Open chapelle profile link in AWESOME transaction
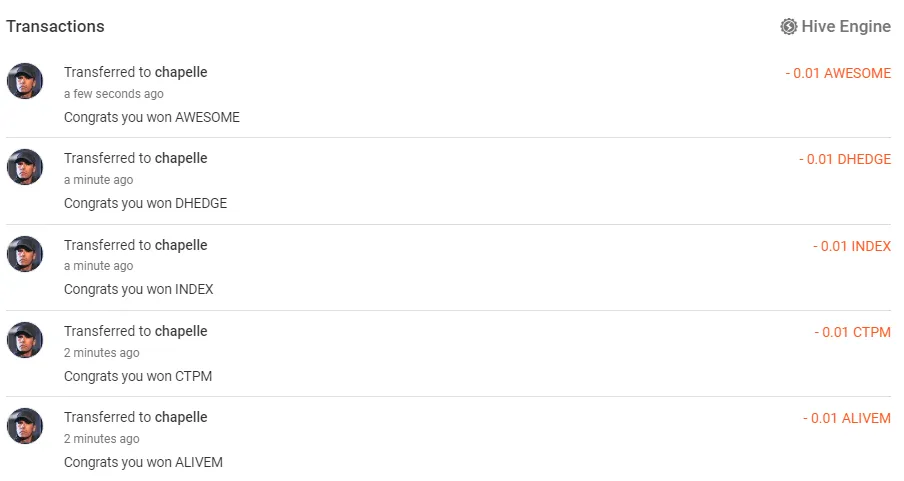Image resolution: width=904 pixels, height=481 pixels. (x=181, y=72)
